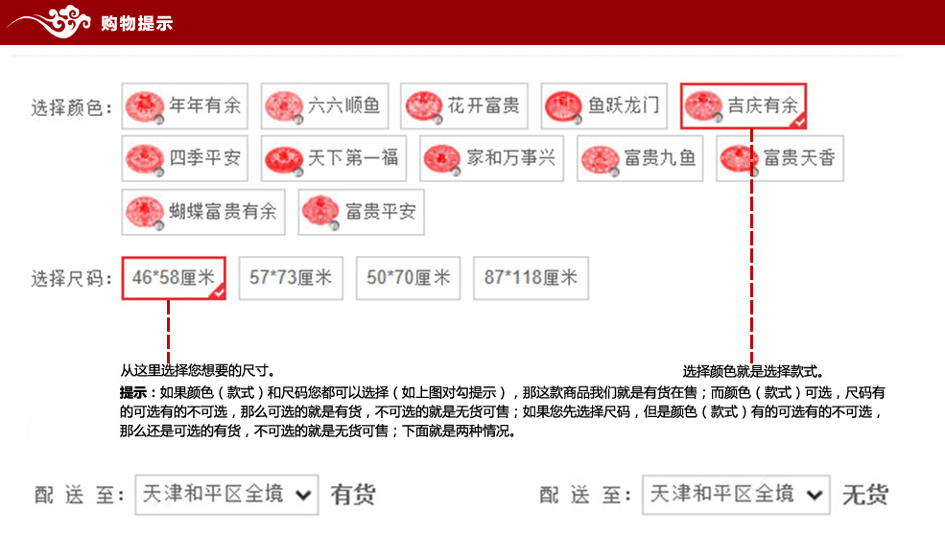Viewport: 945px width, 560px height.
Task: Choose the 花开富贵 style
Action: [x=464, y=106]
